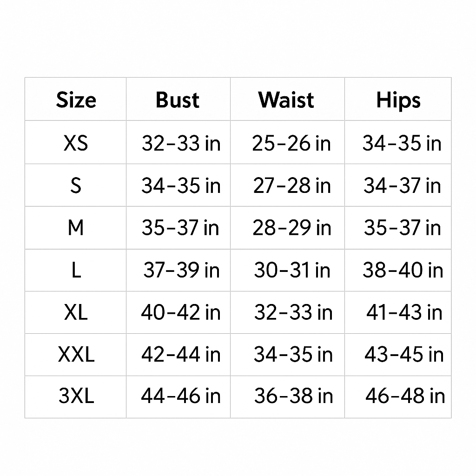Click the Waist column header

(x=286, y=100)
